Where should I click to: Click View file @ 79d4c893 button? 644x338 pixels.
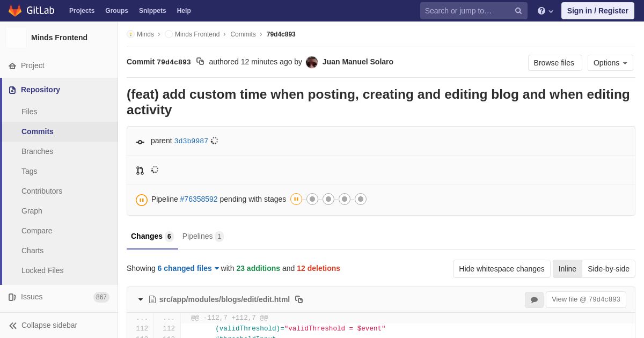tap(586, 300)
